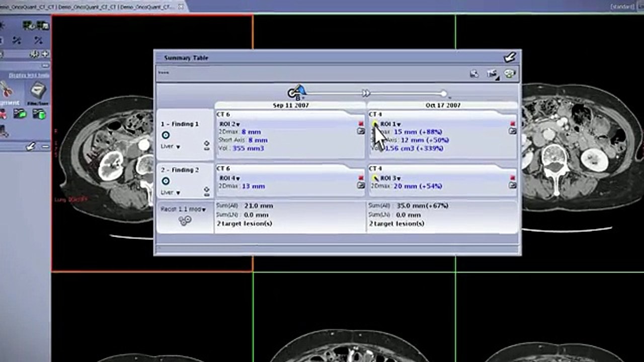Click the '20 mm (+54%)' value for ROI 3
The height and width of the screenshot is (362, 644).
pos(418,186)
